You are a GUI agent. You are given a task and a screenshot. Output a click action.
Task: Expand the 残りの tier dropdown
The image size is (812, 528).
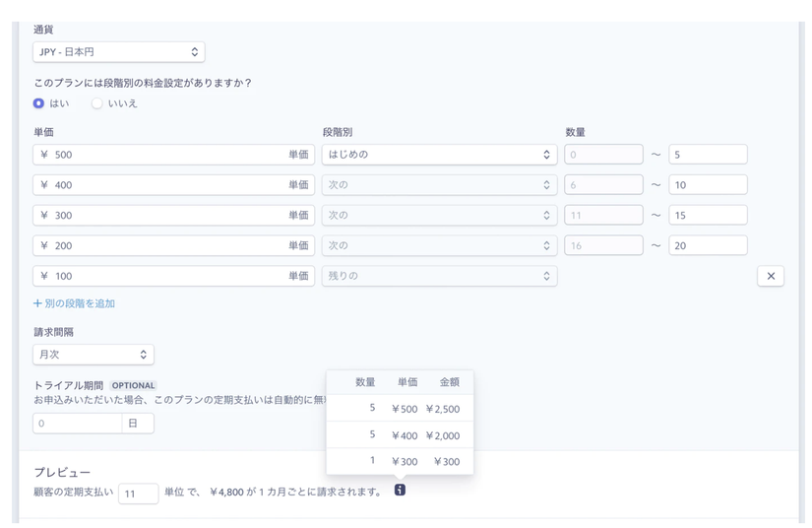coord(439,276)
